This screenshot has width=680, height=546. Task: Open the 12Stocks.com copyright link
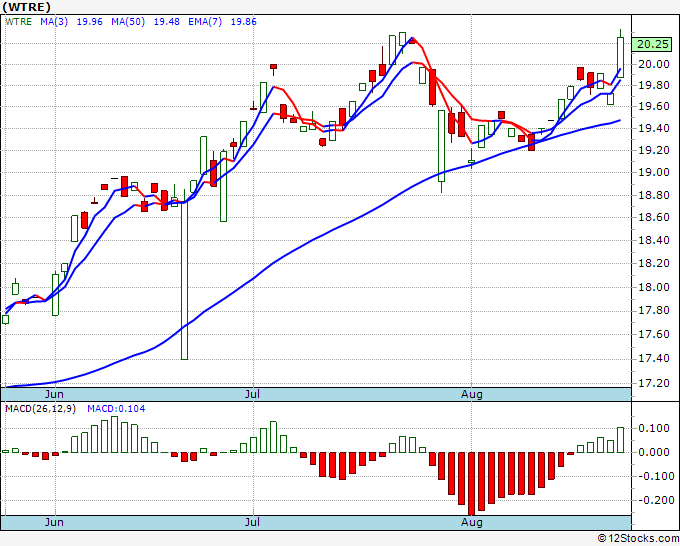(638, 538)
